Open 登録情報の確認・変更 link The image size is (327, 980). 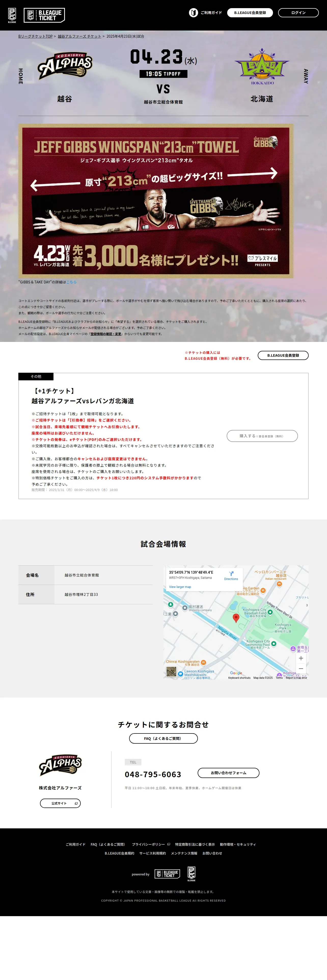106,334
